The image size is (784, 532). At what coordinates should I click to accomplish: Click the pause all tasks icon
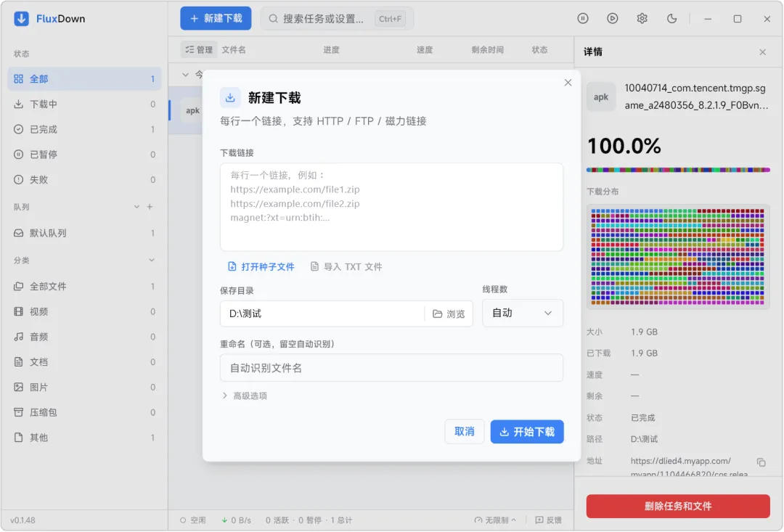(582, 18)
